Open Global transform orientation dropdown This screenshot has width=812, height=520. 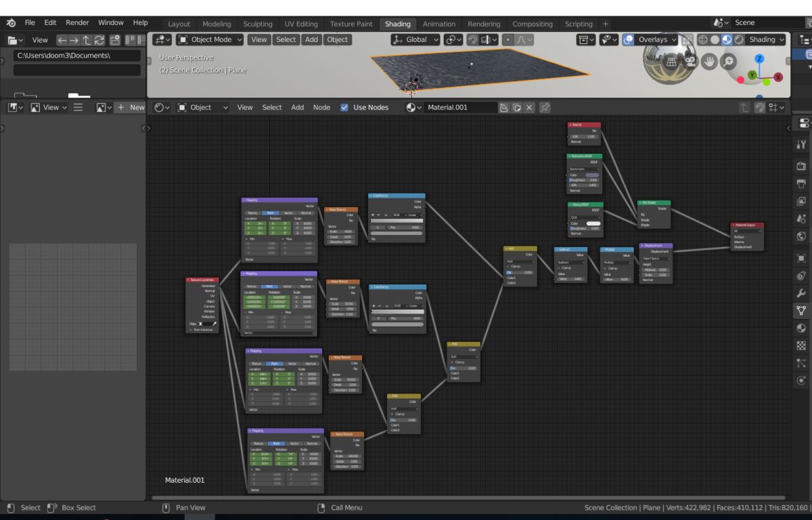pos(415,40)
